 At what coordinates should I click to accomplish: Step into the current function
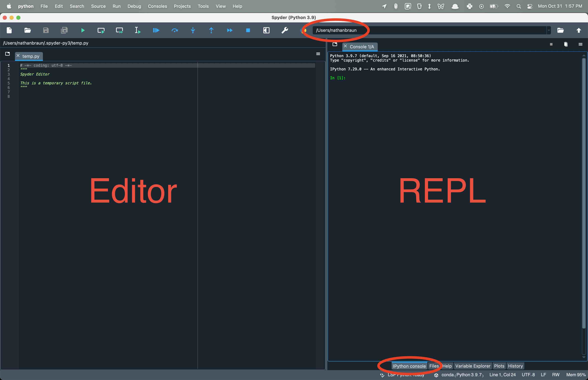pos(193,30)
